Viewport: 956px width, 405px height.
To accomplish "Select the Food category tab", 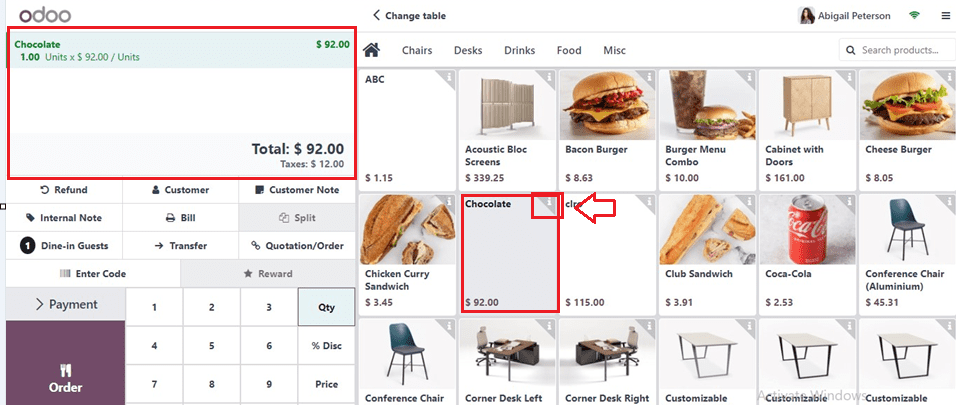I will pos(569,51).
